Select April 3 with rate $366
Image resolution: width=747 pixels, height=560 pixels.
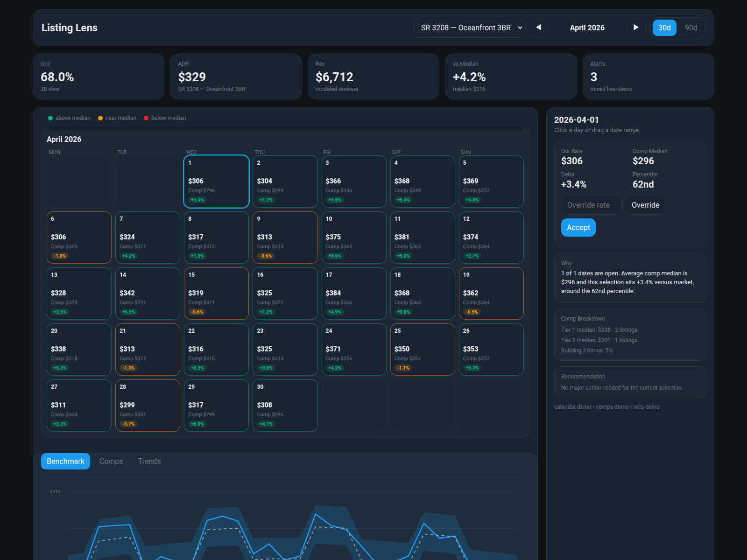[x=354, y=182]
